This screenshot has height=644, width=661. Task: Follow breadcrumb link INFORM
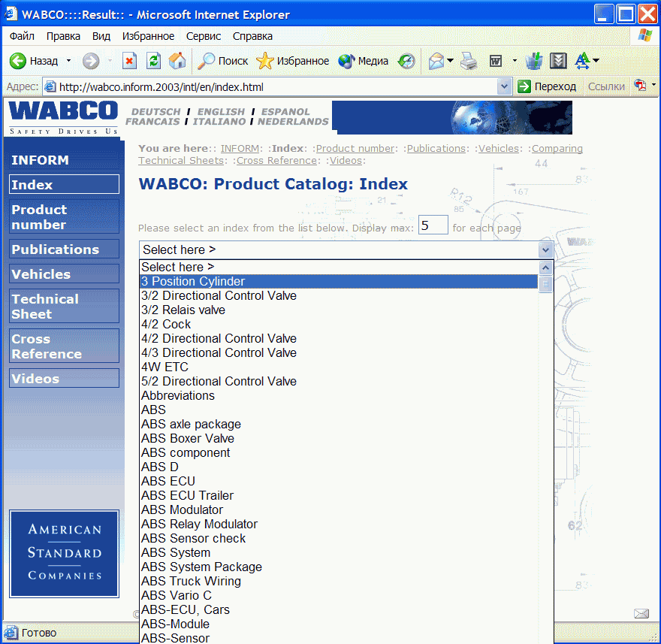240,149
